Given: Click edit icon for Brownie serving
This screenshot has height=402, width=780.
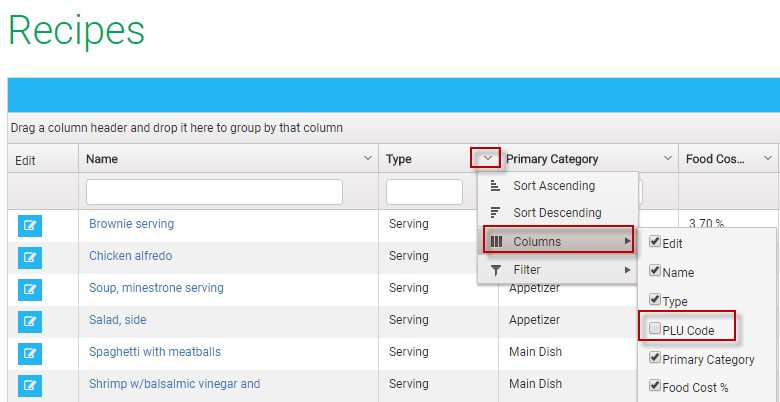Looking at the screenshot, I should (30, 225).
